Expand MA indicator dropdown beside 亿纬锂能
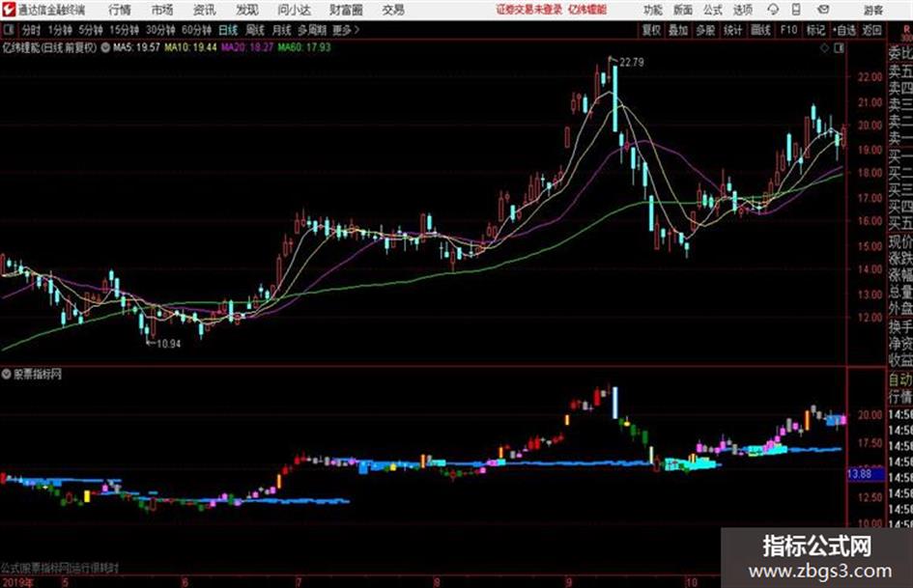 (x=105, y=47)
